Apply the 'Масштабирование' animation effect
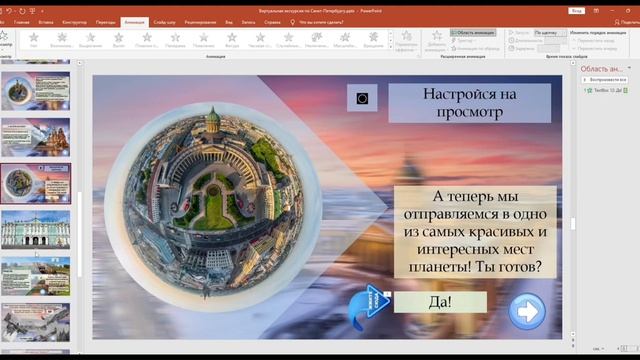Image resolution: width=640 pixels, height=360 pixels. click(345, 40)
